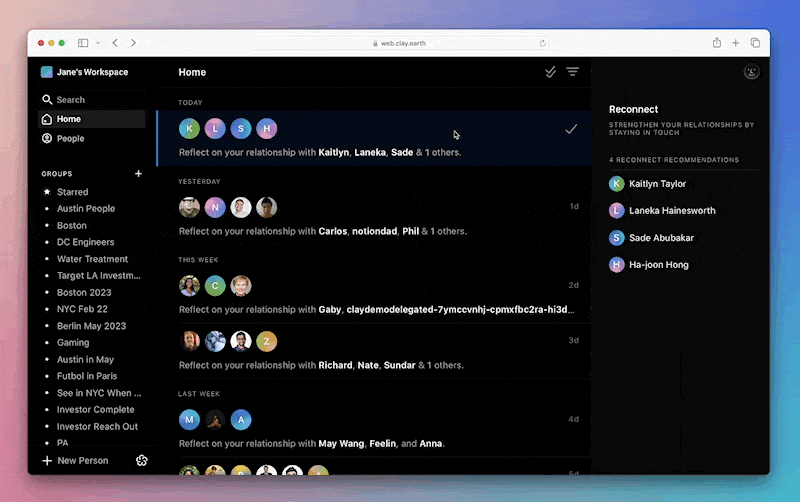The width and height of the screenshot is (800, 502).
Task: Click the S avatar in today's card
Action: [241, 129]
